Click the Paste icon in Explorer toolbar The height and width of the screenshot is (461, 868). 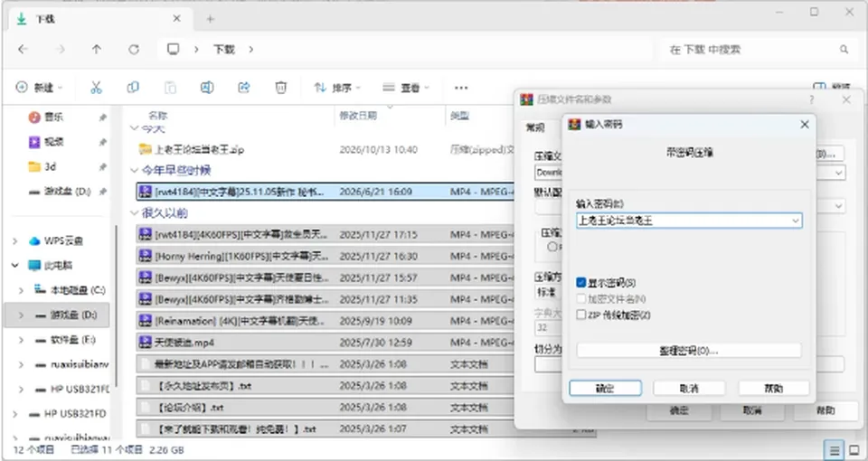click(x=171, y=88)
